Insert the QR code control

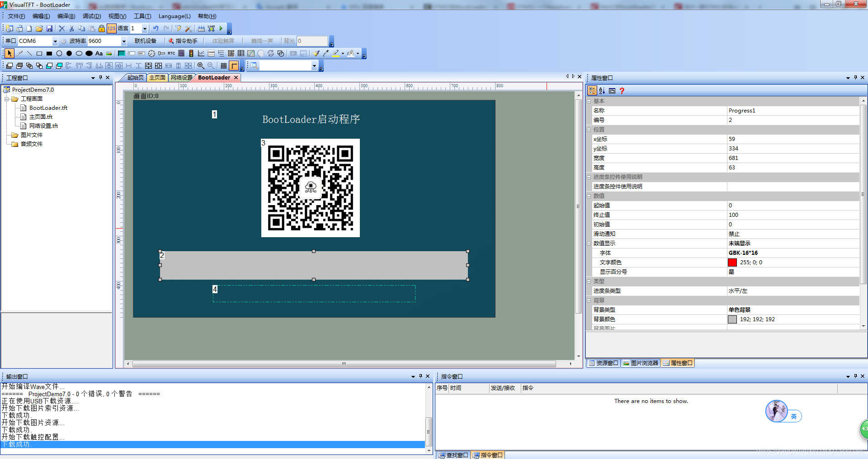pyautogui.click(x=231, y=53)
